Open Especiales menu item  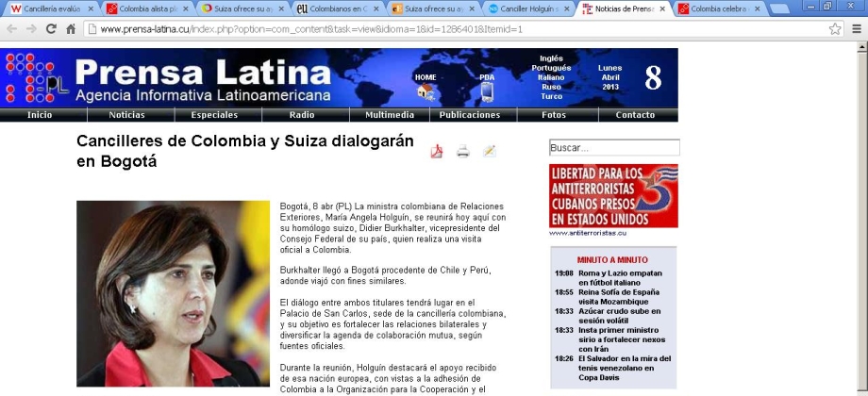[x=214, y=115]
